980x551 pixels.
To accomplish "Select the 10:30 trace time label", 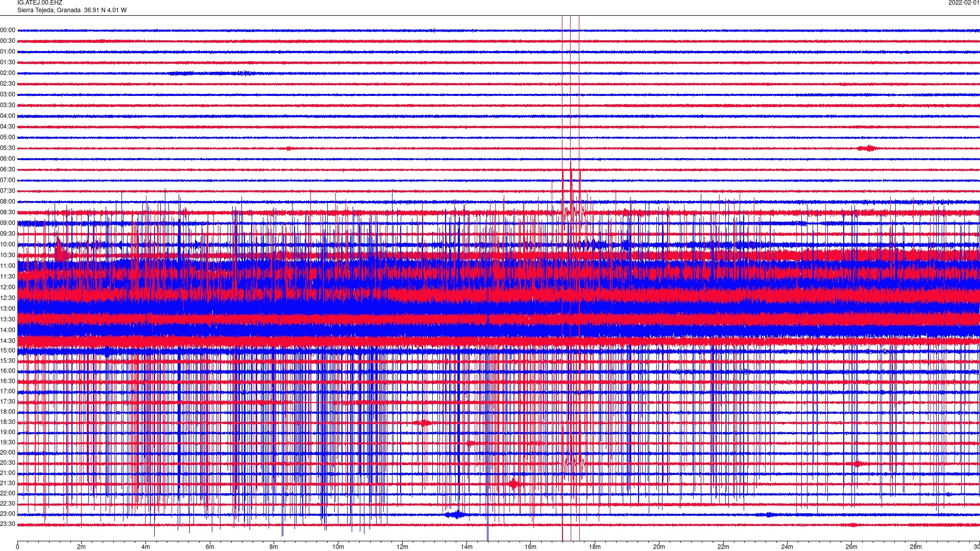I will 8,256.
